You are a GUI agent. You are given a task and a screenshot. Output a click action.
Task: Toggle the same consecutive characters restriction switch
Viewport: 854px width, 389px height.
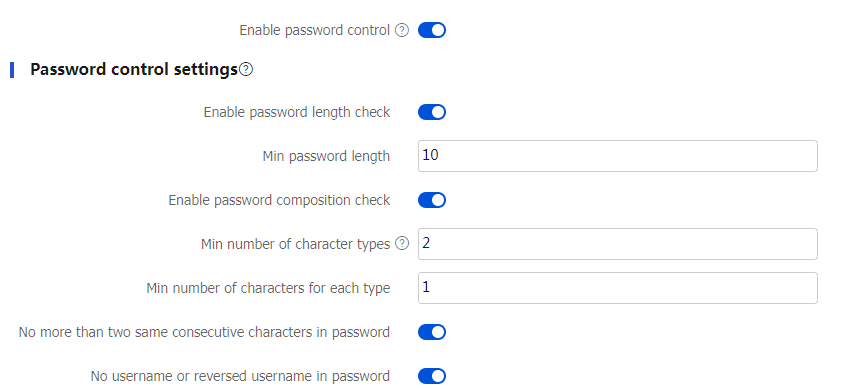[x=432, y=332]
